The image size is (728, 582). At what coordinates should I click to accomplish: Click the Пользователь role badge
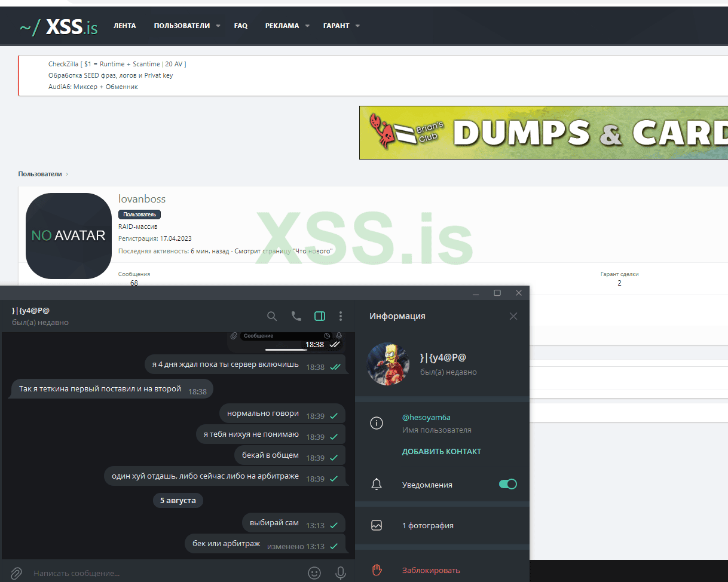139,215
